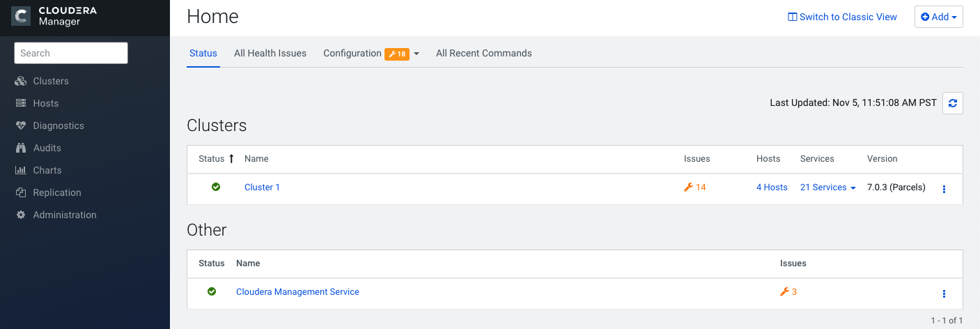Expand the Add dropdown button
The width and height of the screenshot is (980, 329).
point(938,17)
